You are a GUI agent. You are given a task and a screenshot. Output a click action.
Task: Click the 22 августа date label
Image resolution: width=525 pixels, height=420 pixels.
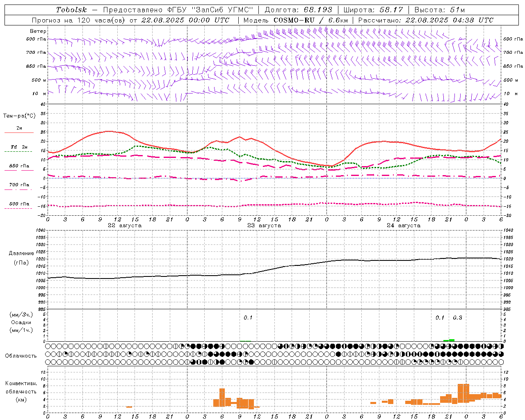(x=125, y=226)
